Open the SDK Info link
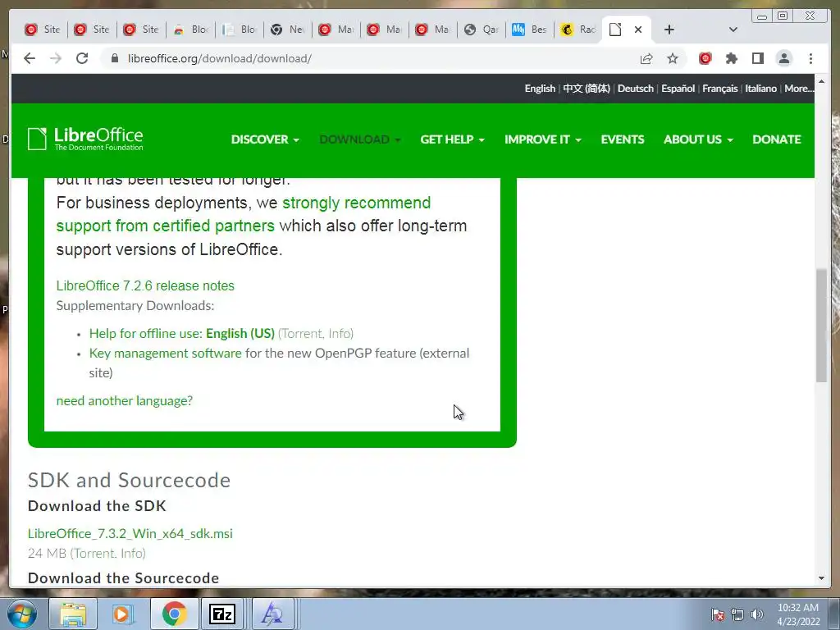The width and height of the screenshot is (840, 630). click(x=132, y=553)
